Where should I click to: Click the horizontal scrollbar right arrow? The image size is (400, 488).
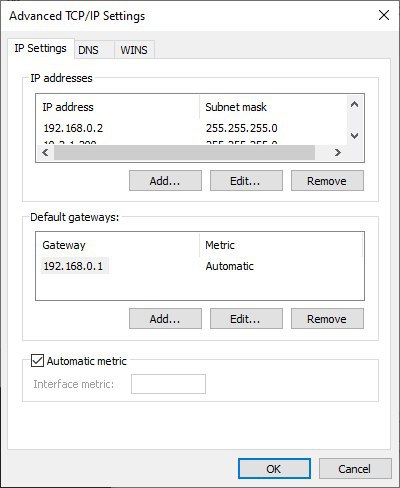coord(338,153)
